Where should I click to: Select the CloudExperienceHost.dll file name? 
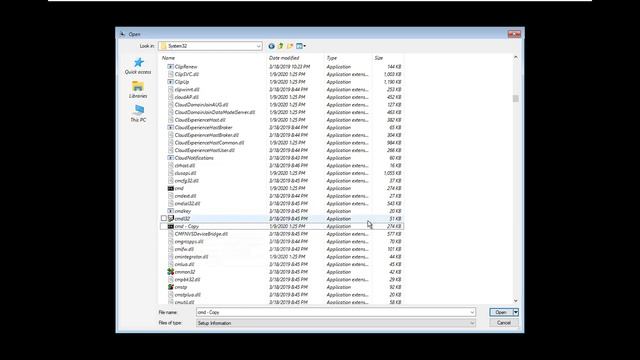(200, 120)
